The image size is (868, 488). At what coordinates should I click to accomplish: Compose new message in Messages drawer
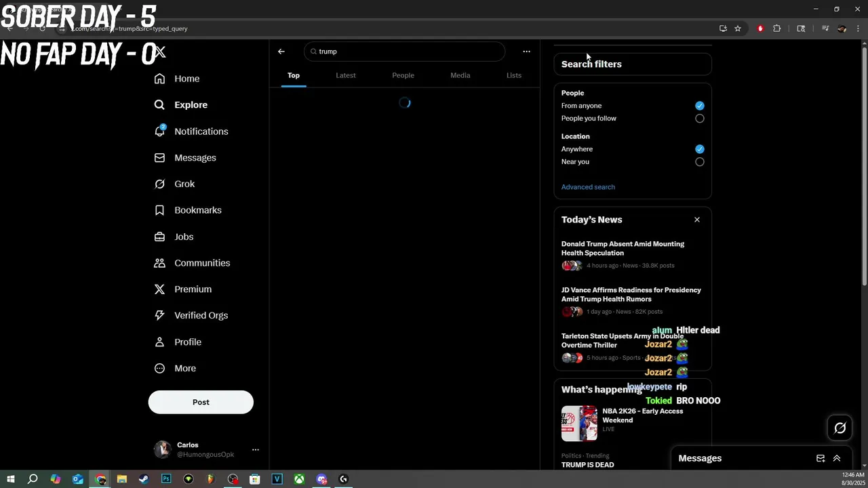[x=821, y=458]
